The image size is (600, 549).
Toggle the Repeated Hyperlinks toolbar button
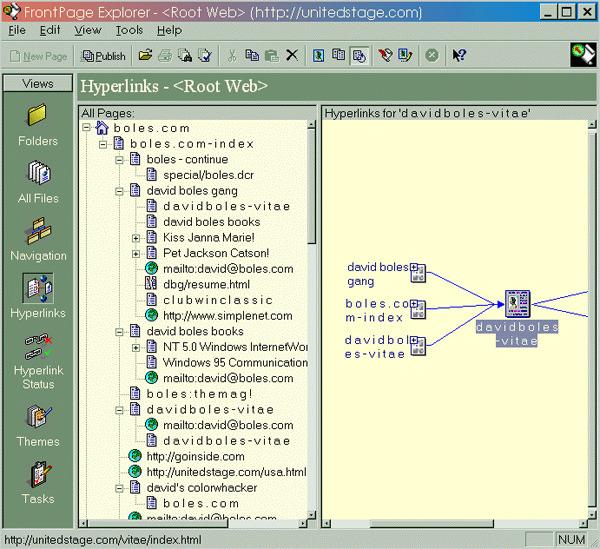(x=339, y=55)
